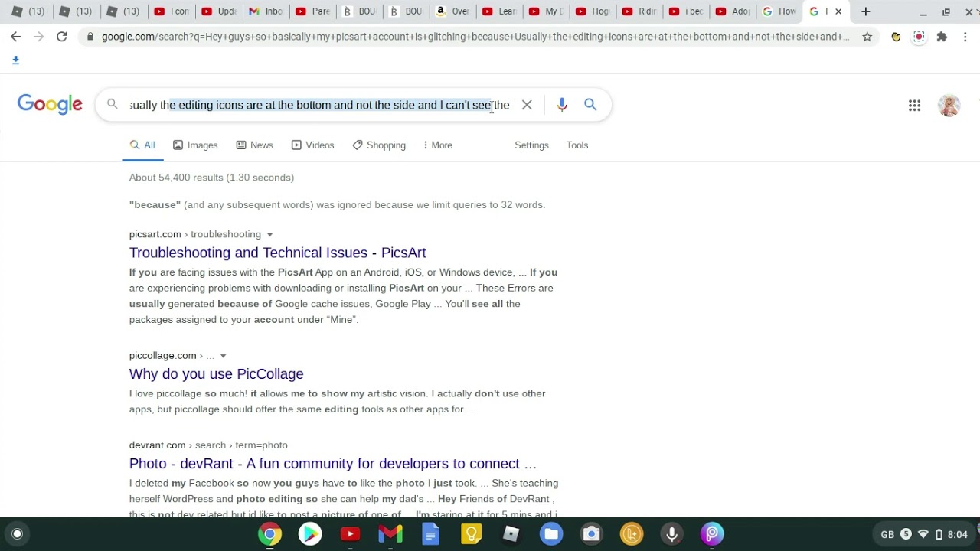
Task: Open the notification count badge
Action: 906,534
